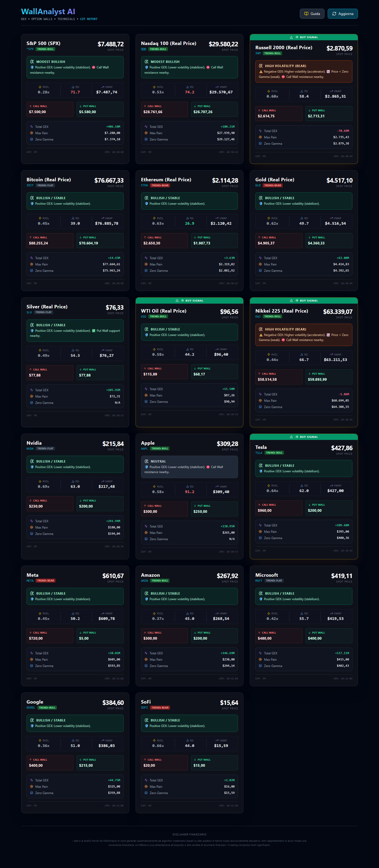Click the RSI bar-chart icon in Nasdaq 100 card
Image resolution: width=379 pixels, height=868 pixels.
tap(187, 87)
